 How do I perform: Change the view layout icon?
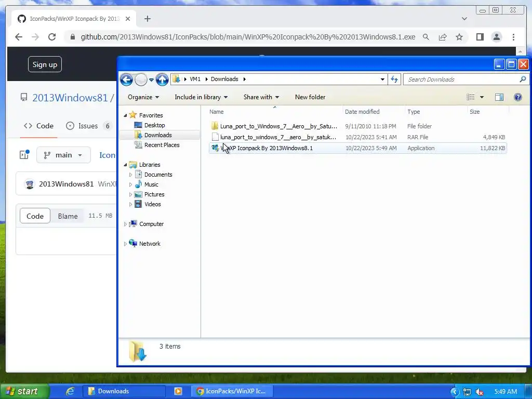click(x=470, y=97)
